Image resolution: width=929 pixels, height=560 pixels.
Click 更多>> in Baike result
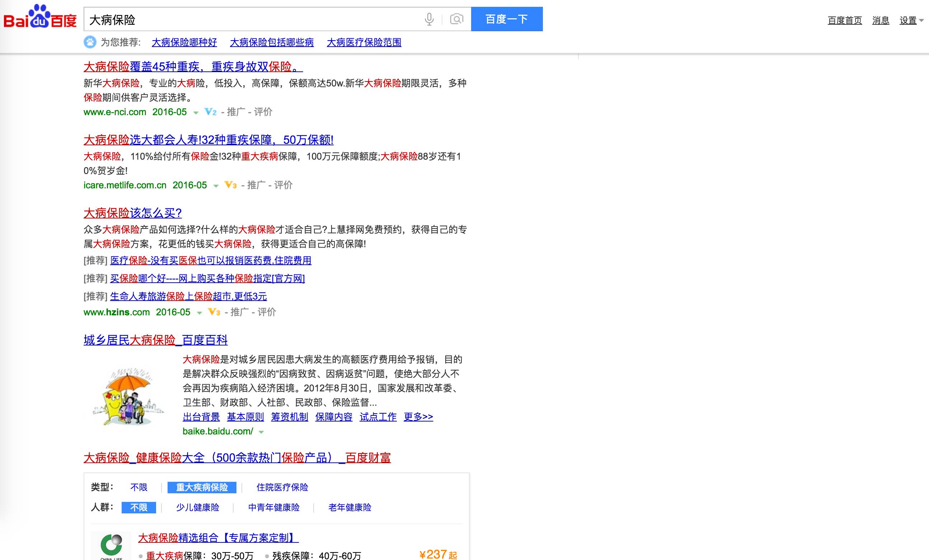[x=418, y=417]
